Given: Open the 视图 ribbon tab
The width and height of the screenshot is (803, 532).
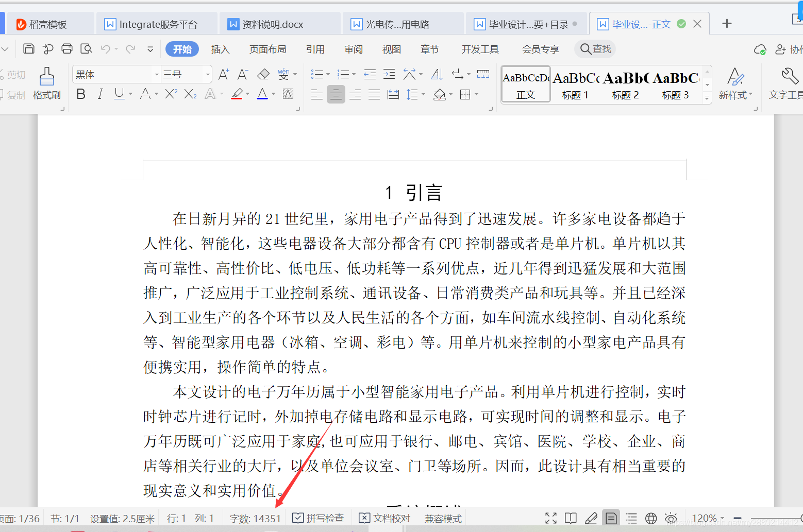Looking at the screenshot, I should pos(392,49).
